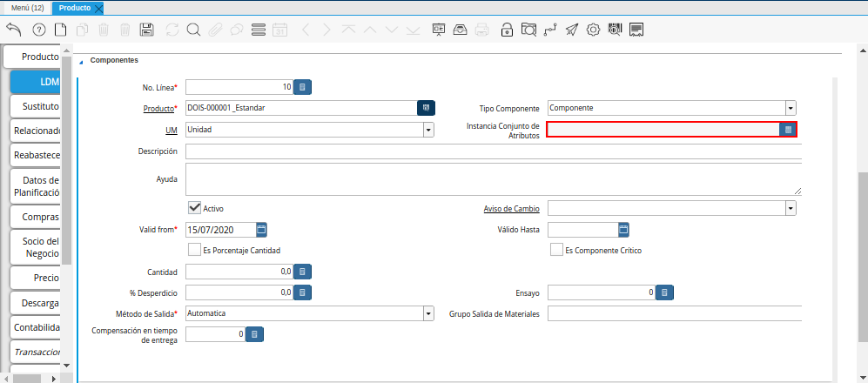Save record using floppy disk icon
Screen dimensions: 868x383
[147, 30]
